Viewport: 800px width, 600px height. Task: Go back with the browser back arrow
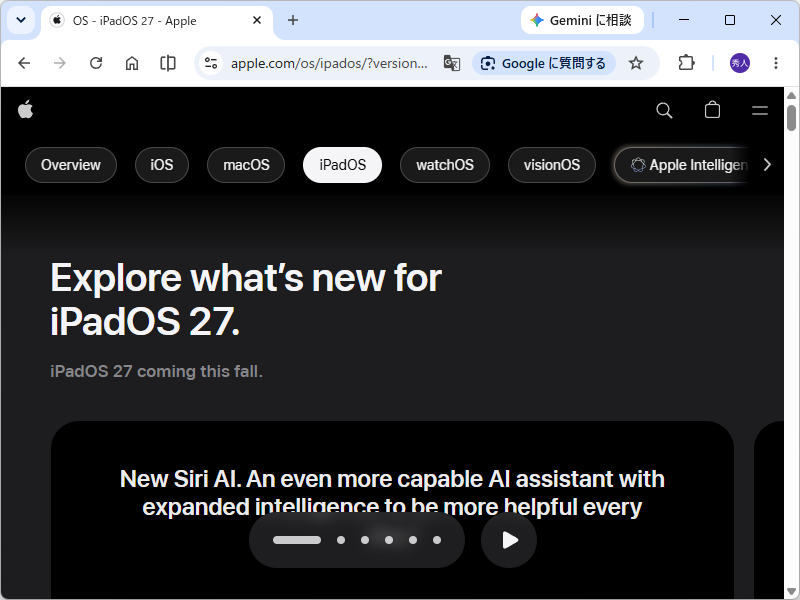[x=24, y=63]
